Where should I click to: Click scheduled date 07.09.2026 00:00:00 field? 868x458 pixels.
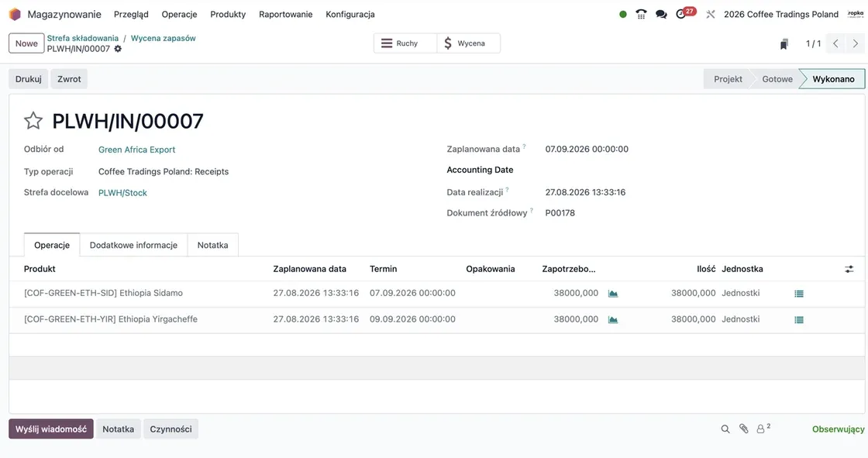pos(587,149)
